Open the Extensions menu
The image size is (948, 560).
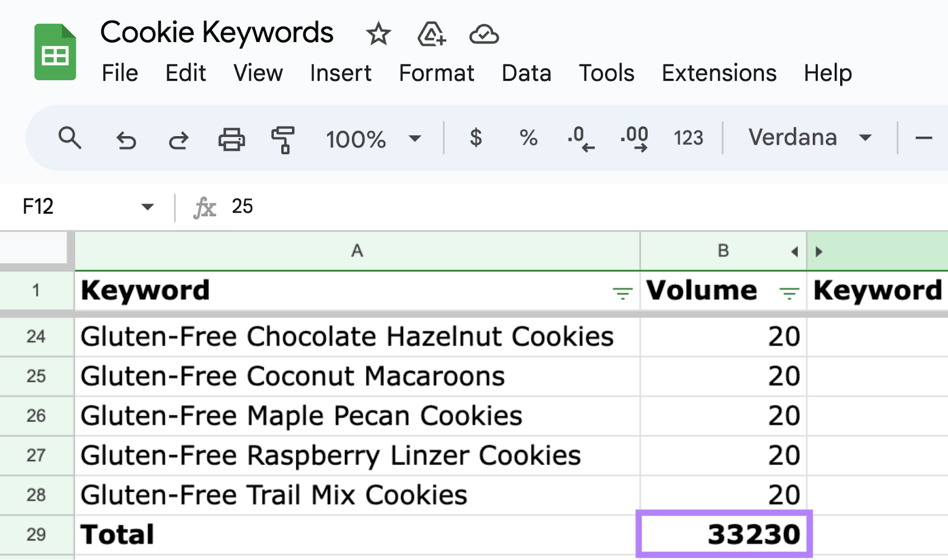tap(718, 73)
